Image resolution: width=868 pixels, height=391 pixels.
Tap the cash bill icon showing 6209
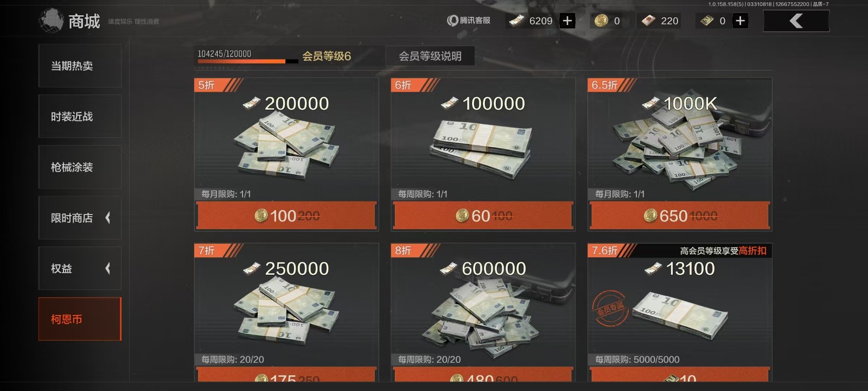[516, 21]
